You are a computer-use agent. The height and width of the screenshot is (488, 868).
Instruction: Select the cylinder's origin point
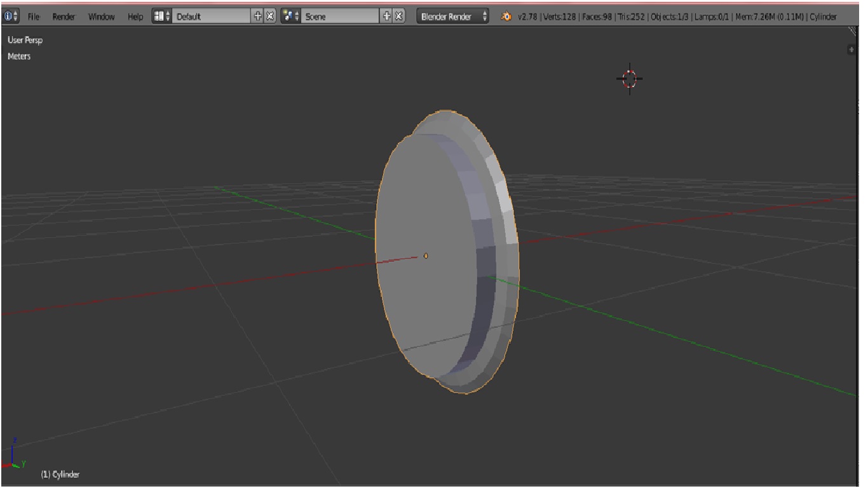[x=426, y=255]
